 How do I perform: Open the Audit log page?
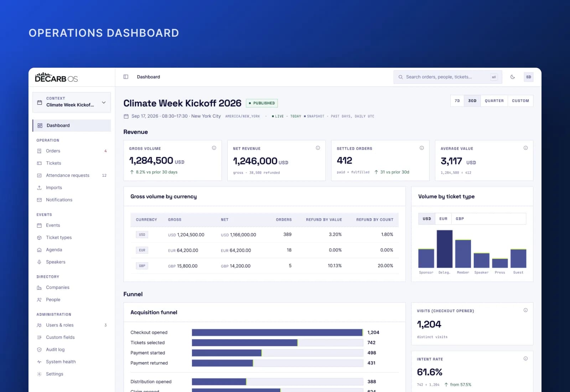point(72,350)
